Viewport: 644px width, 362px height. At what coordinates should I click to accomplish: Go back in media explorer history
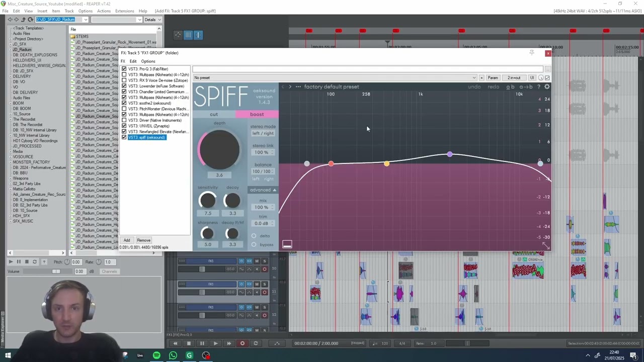click(x=10, y=20)
